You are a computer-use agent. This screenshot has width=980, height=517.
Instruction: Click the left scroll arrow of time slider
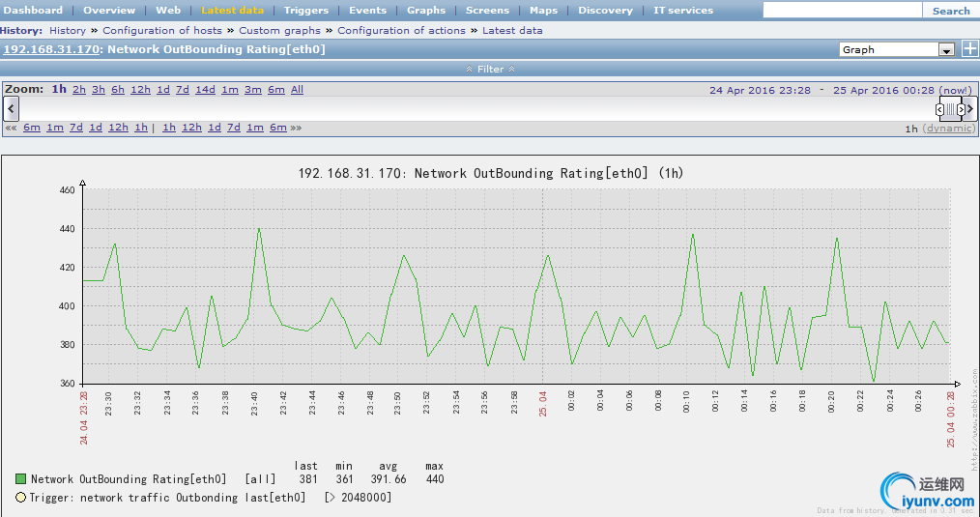pos(11,109)
